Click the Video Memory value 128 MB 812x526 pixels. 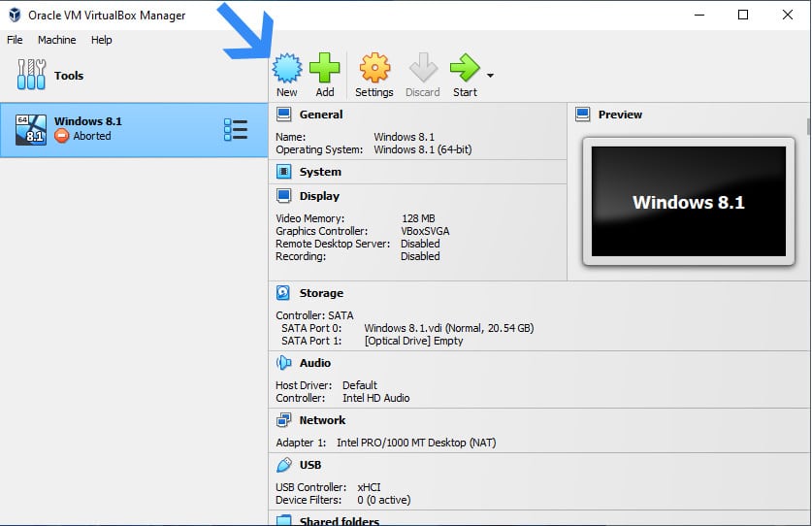[418, 218]
